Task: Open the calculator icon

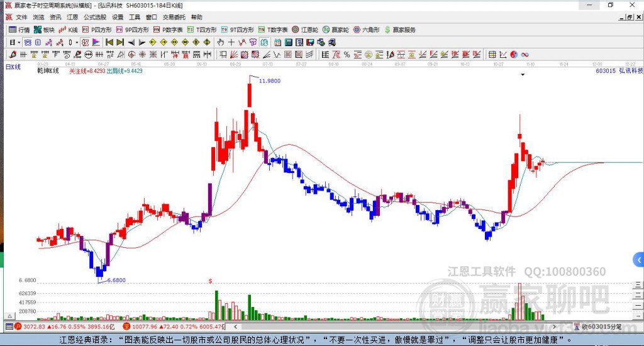Action: [288, 42]
